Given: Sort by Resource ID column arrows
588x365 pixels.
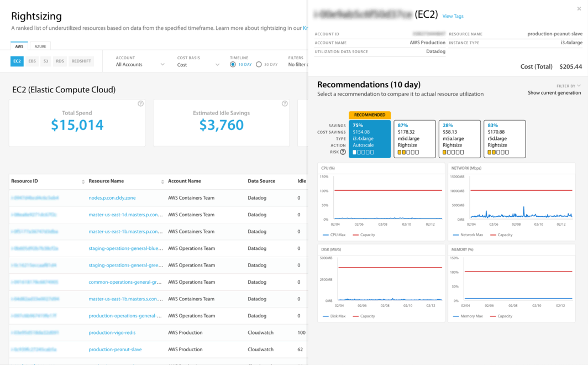Looking at the screenshot, I should pos(83,181).
